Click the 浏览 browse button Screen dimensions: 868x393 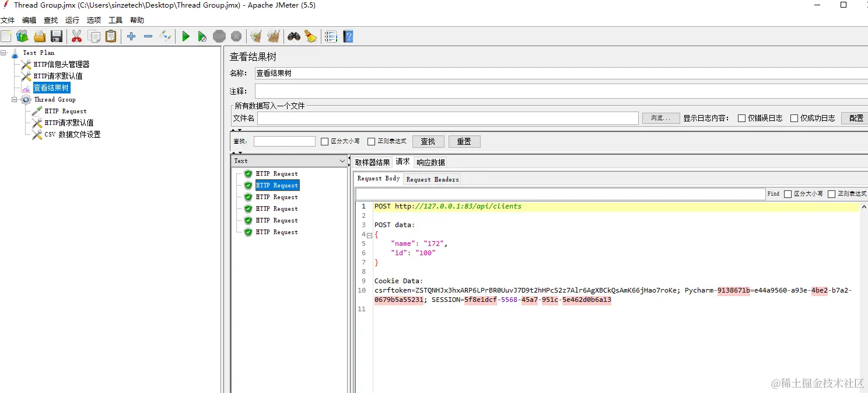click(661, 118)
